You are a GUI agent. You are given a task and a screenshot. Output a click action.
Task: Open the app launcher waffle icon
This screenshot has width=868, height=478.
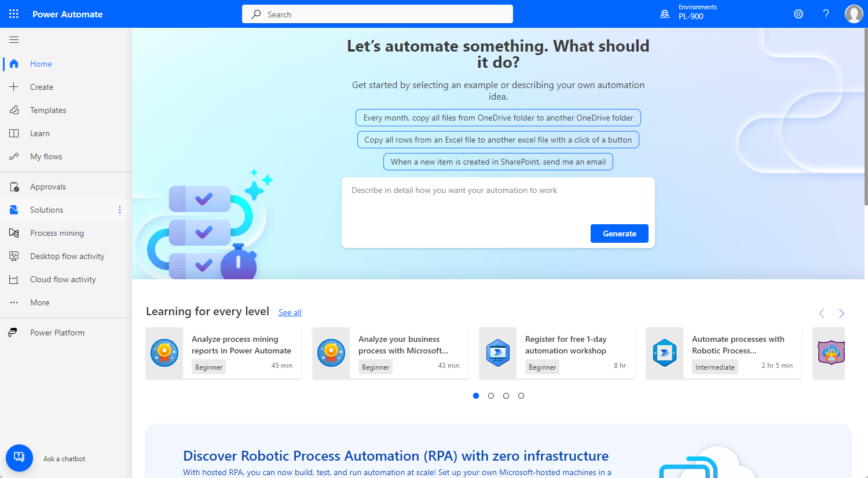click(x=14, y=14)
